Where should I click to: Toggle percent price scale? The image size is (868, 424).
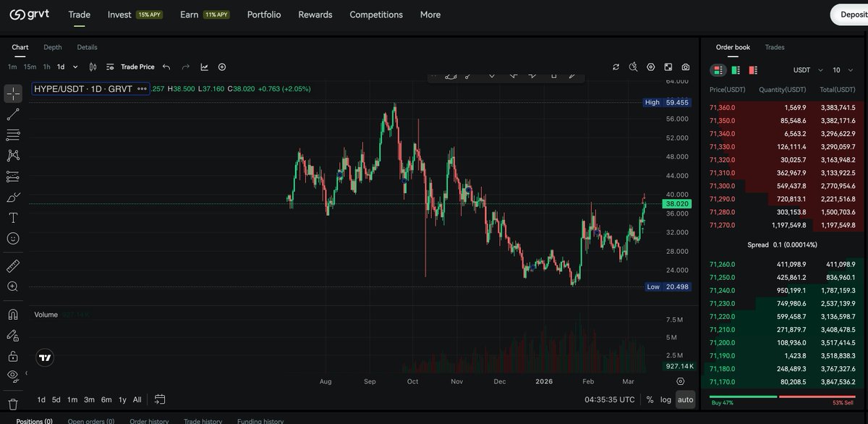click(x=650, y=399)
